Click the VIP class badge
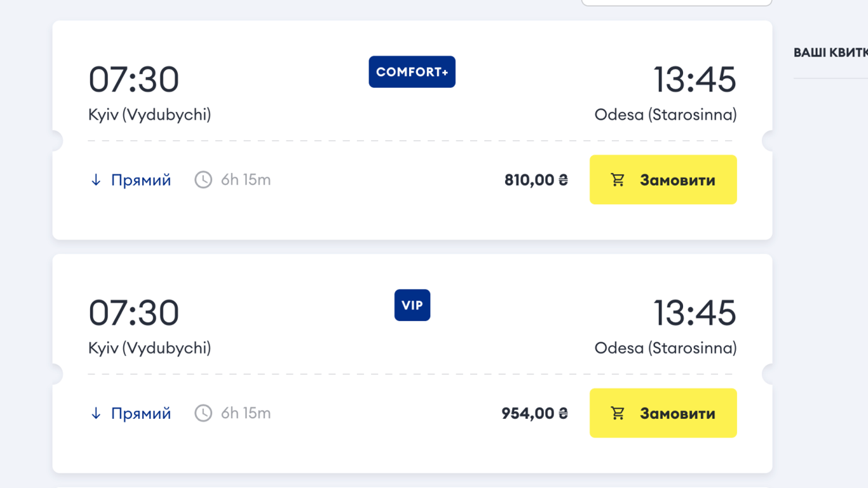 pyautogui.click(x=412, y=305)
